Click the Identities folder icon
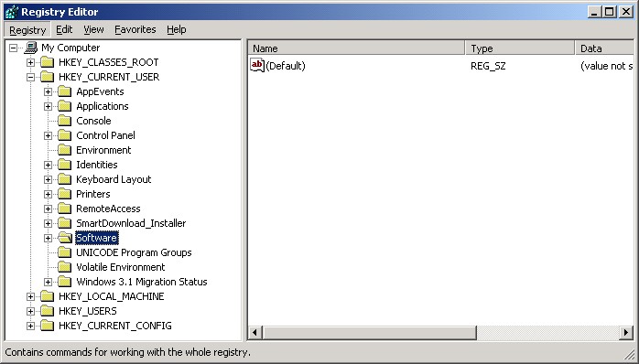 [65, 165]
